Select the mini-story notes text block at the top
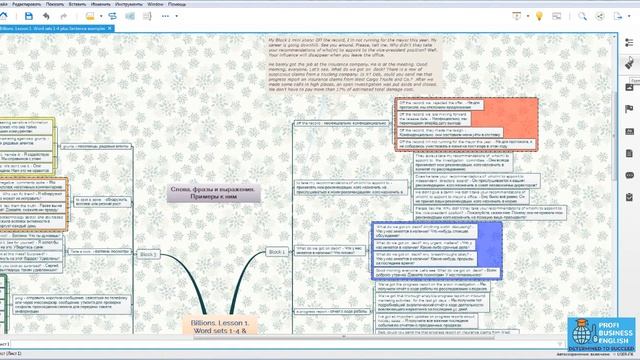Image resolution: width=640 pixels, height=360 pixels. [x=354, y=64]
